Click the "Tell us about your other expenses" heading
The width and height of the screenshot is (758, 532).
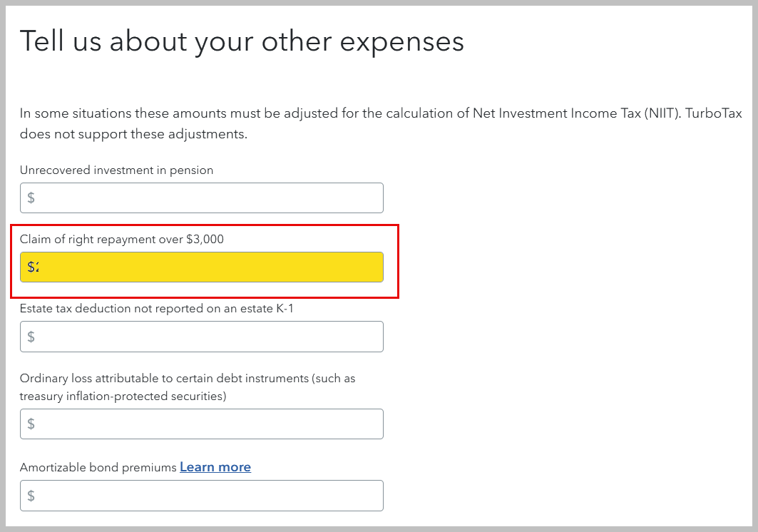tap(242, 41)
